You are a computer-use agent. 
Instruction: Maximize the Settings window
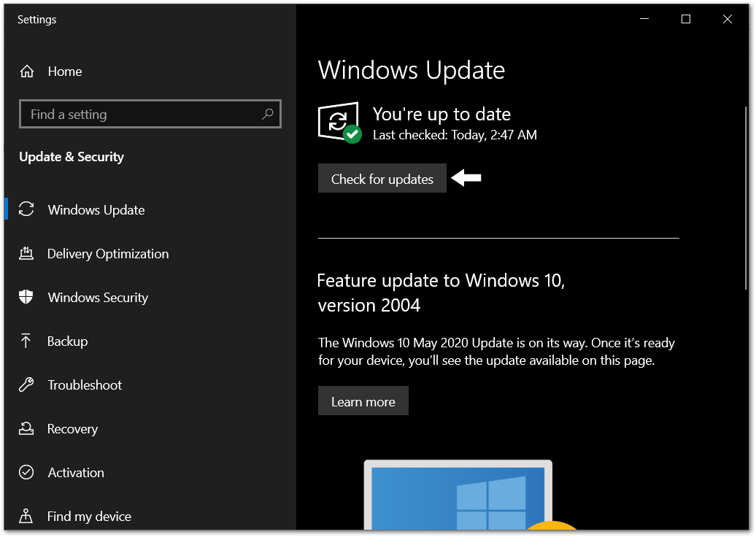pyautogui.click(x=686, y=19)
